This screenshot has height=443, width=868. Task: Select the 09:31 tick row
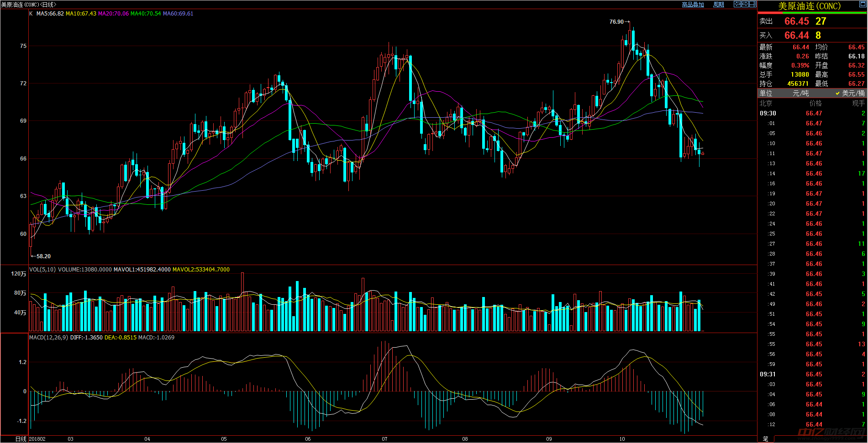(x=812, y=374)
